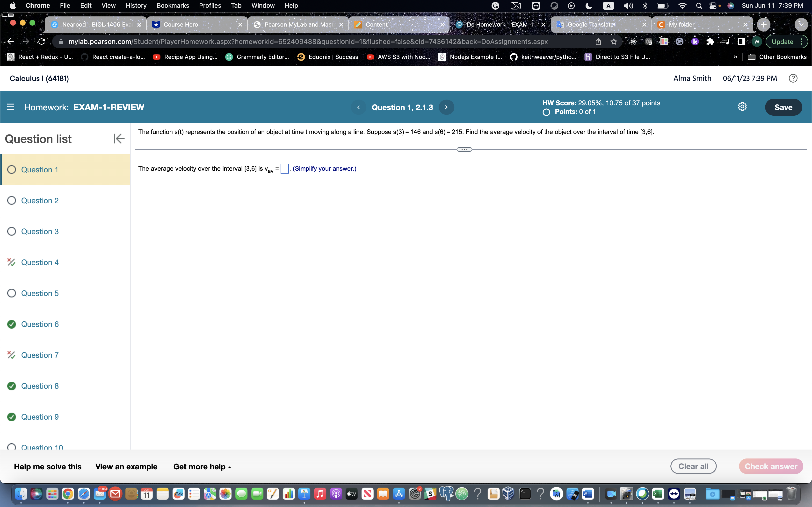Open the tab search chevron

(801, 24)
